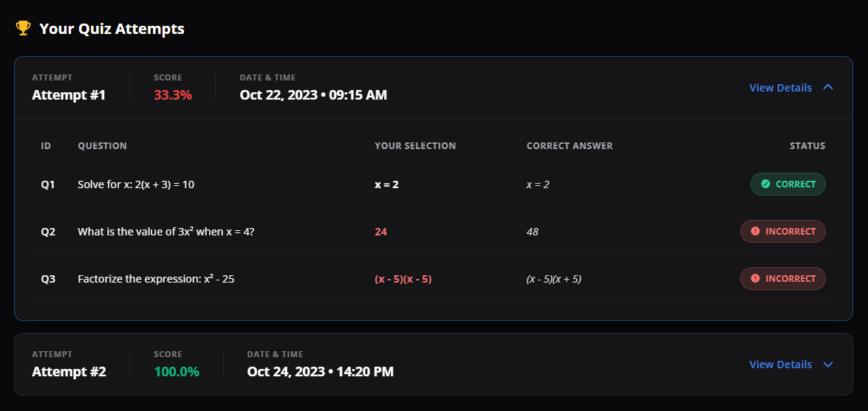868x411 pixels.
Task: Click the YOUR SELECTION column header
Action: pos(415,146)
